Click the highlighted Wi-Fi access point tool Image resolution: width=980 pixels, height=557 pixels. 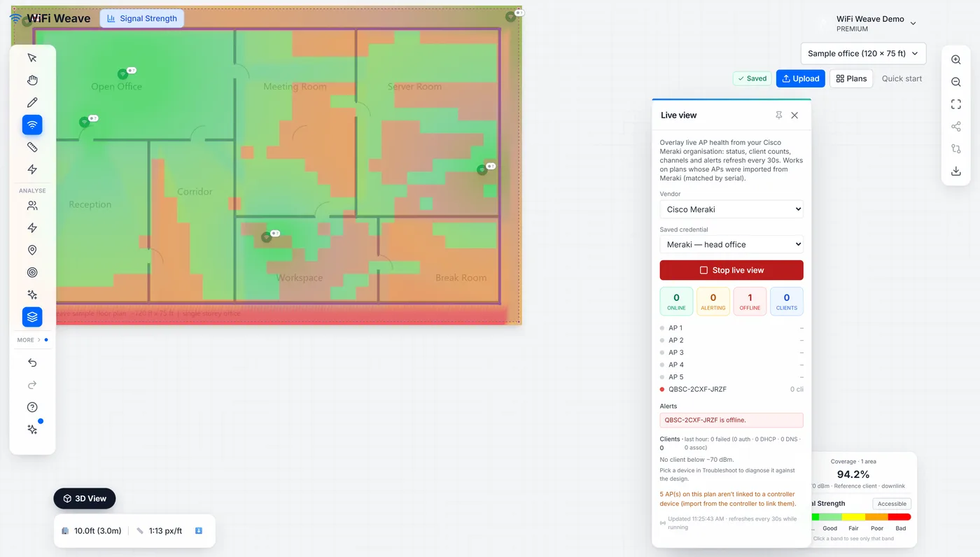[32, 125]
